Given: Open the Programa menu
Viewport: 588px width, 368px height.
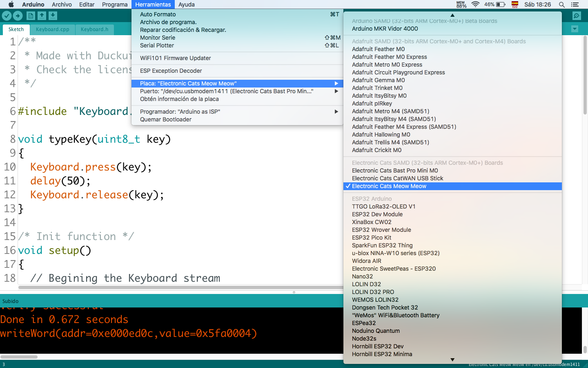Looking at the screenshot, I should [x=115, y=4].
